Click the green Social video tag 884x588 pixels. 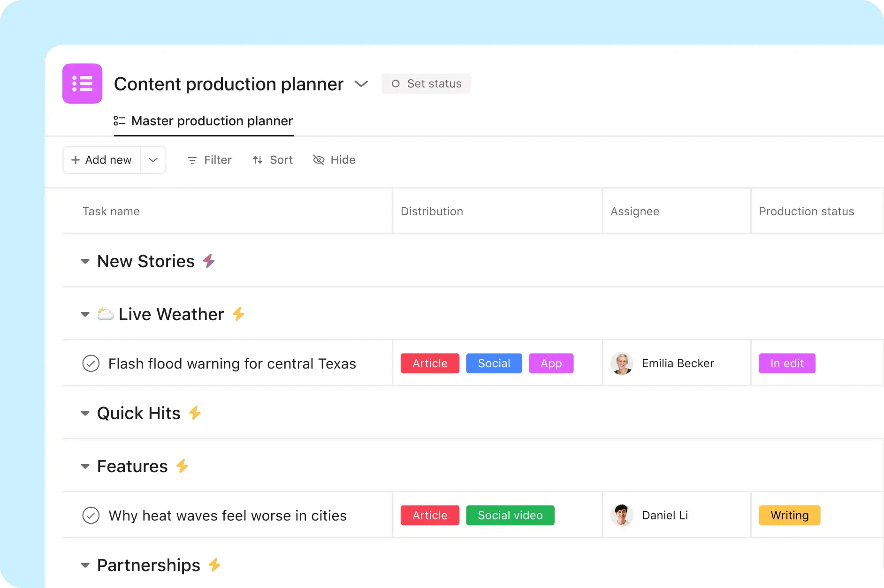point(510,515)
